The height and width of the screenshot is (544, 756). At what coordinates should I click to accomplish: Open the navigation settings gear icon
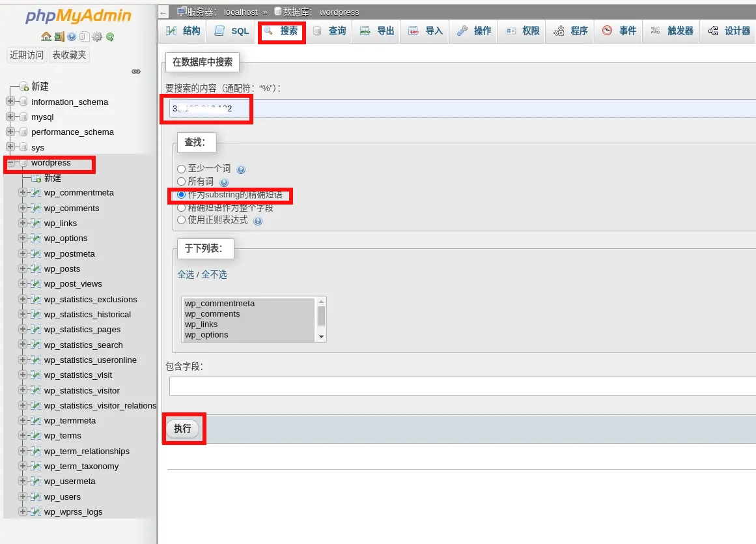click(x=97, y=36)
